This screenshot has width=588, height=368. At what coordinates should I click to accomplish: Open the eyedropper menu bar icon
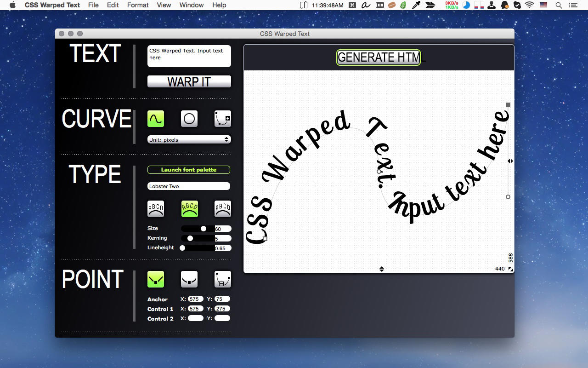tap(417, 5)
